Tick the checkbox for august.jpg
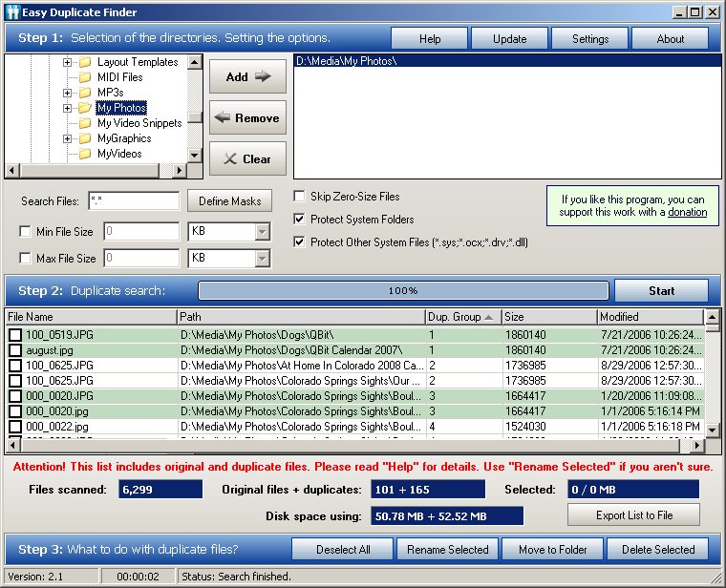 pyautogui.click(x=15, y=351)
